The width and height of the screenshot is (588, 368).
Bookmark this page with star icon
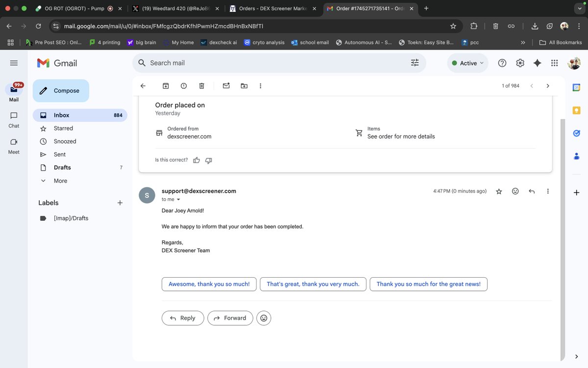(453, 26)
